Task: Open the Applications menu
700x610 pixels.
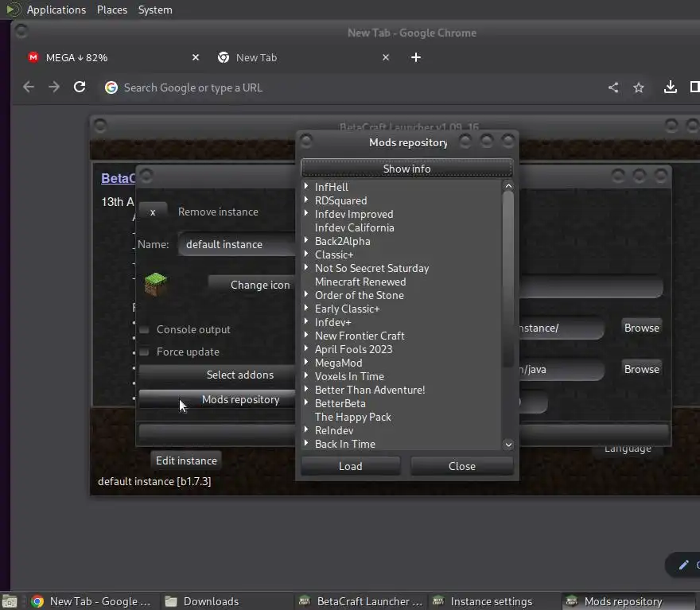Action: point(56,10)
